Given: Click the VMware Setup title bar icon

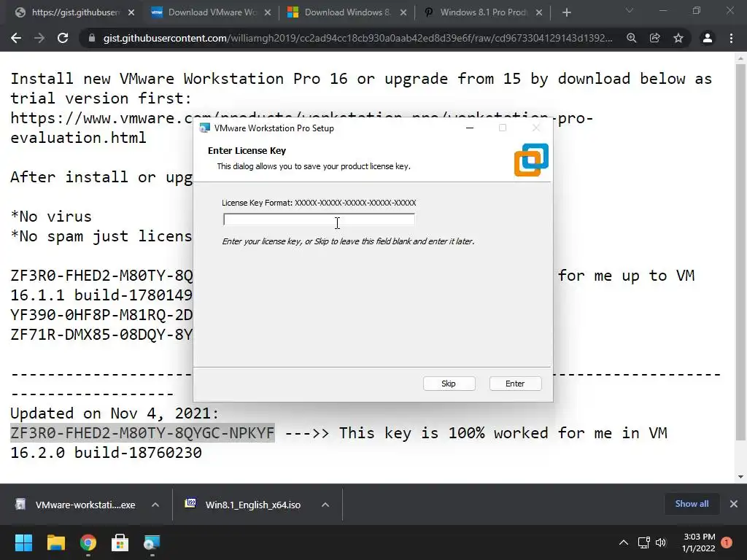Looking at the screenshot, I should (205, 128).
